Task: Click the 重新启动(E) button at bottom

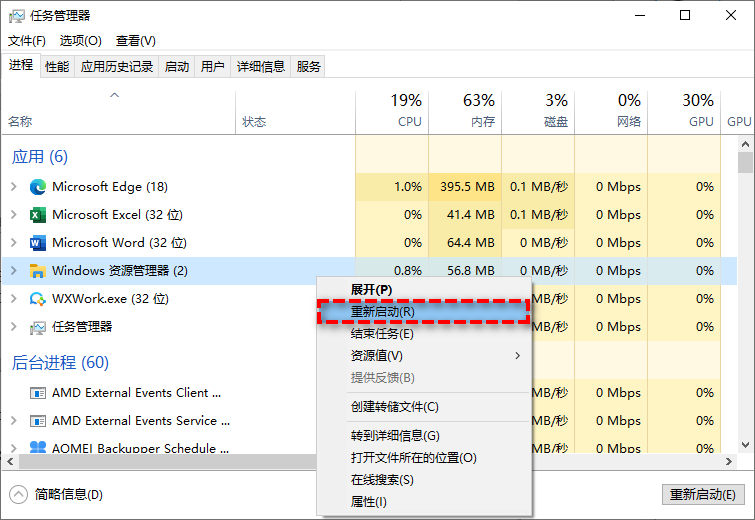Action: click(x=703, y=494)
